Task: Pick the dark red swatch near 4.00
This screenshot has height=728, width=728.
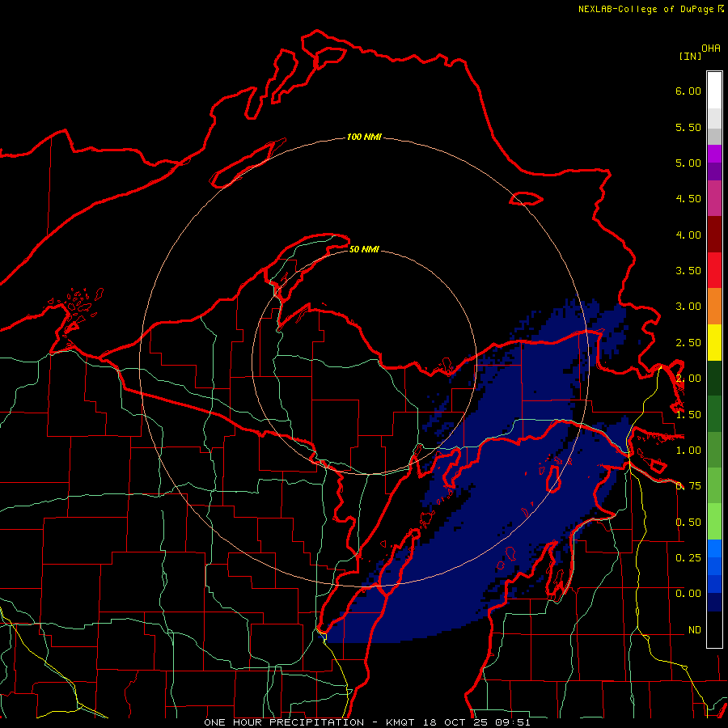Action: 714,235
